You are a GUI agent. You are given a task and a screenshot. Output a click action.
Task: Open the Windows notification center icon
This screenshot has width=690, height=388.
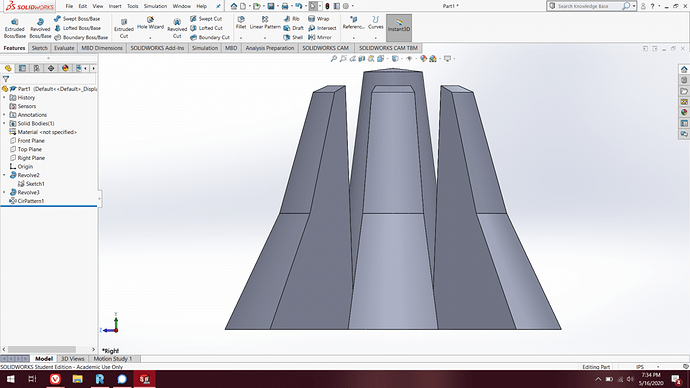click(676, 379)
